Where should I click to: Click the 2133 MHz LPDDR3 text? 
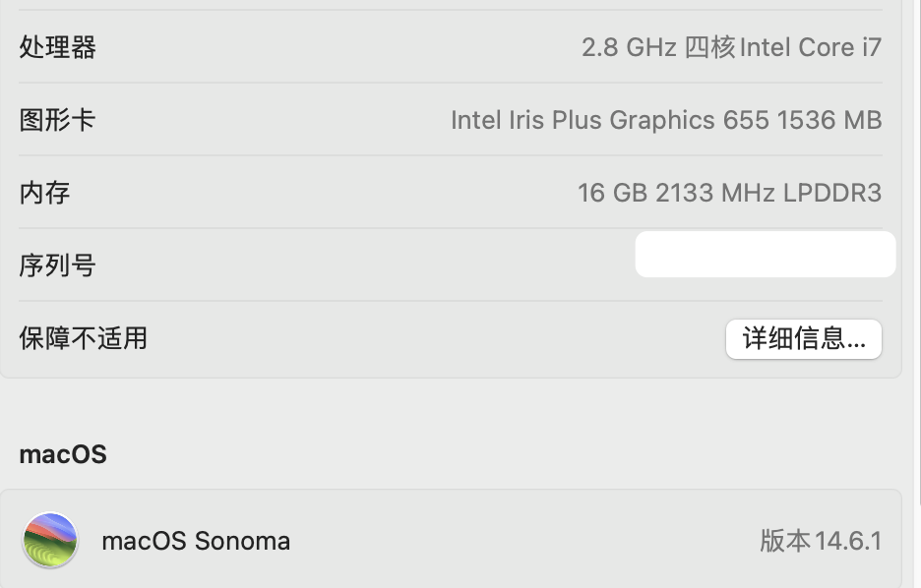click(x=768, y=193)
